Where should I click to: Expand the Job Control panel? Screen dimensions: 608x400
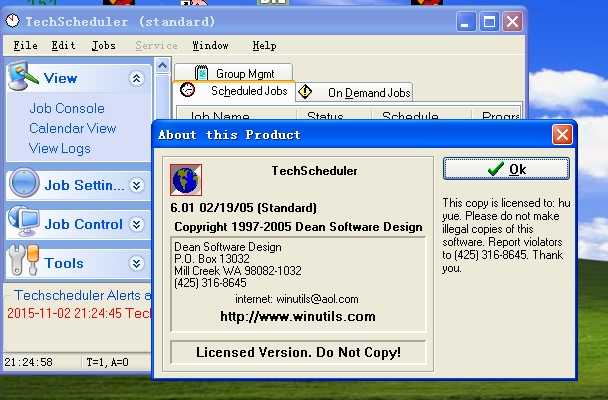point(136,224)
